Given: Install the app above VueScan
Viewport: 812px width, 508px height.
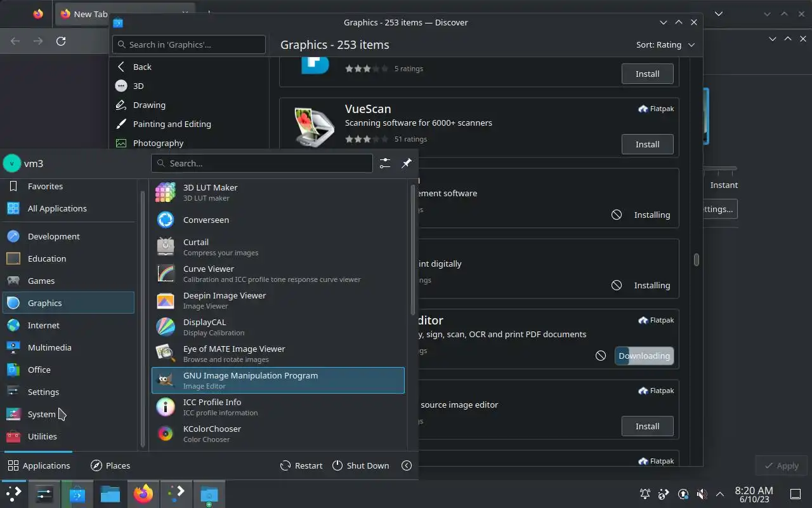Looking at the screenshot, I should tap(647, 74).
